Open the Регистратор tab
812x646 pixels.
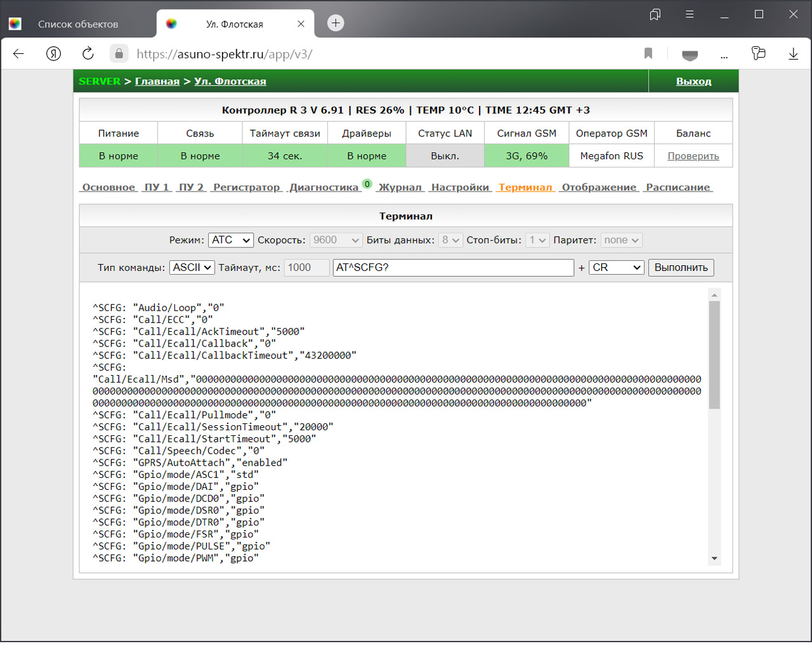247,187
